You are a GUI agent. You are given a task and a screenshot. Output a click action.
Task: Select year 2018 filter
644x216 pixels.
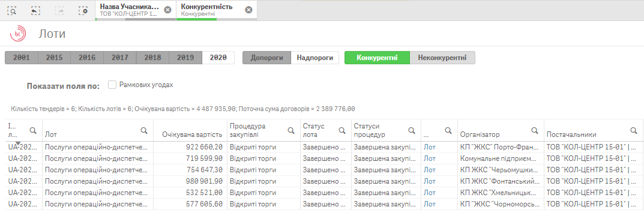153,58
